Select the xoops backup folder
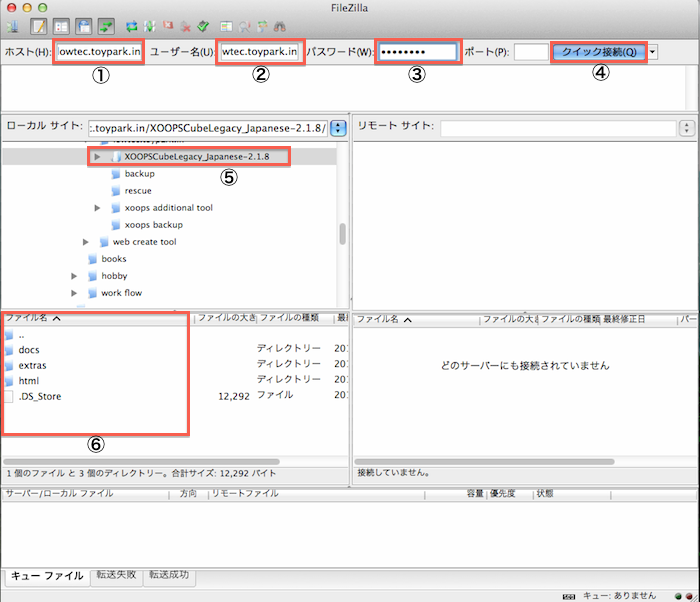Viewport: 700px width, 602px height. point(154,225)
